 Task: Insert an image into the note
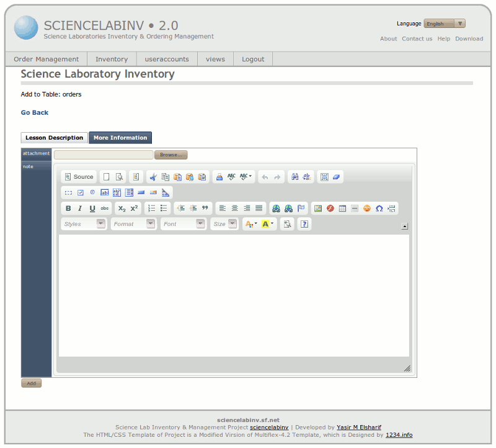[318, 208]
